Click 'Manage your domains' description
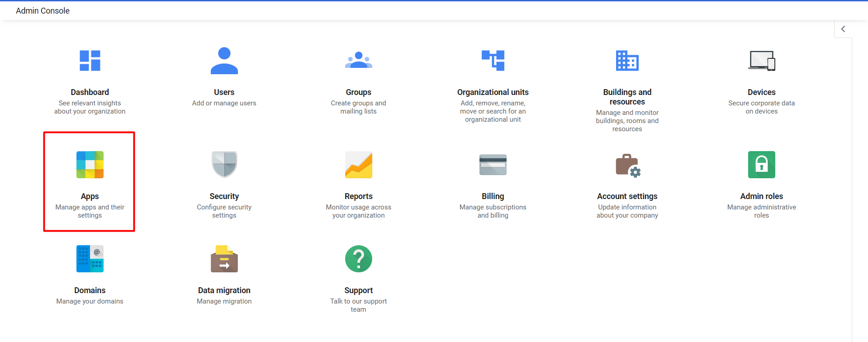 point(90,301)
